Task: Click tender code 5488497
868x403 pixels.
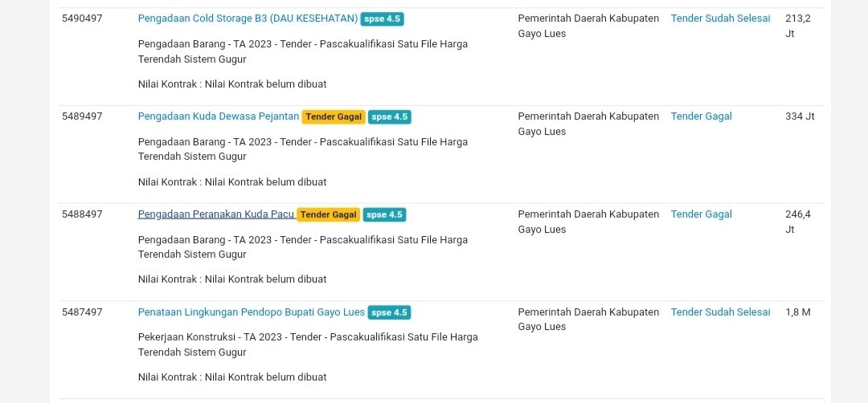Action: (82, 214)
